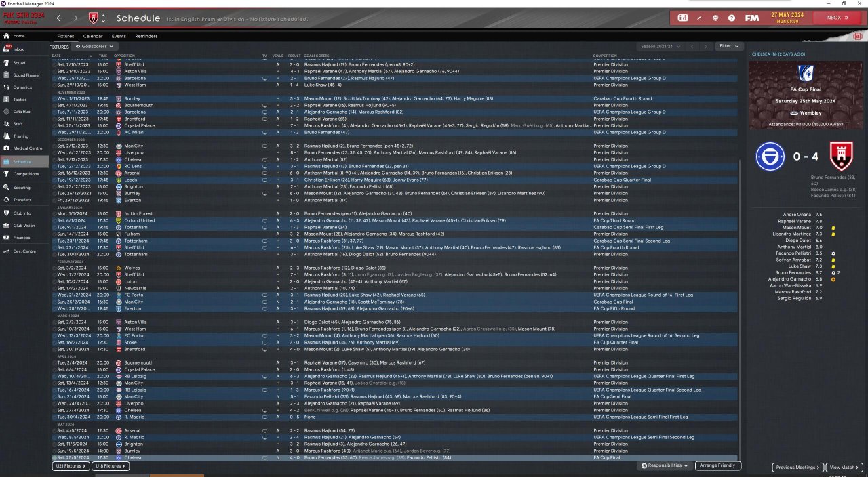Open Dynamics from the sidebar

(22, 87)
